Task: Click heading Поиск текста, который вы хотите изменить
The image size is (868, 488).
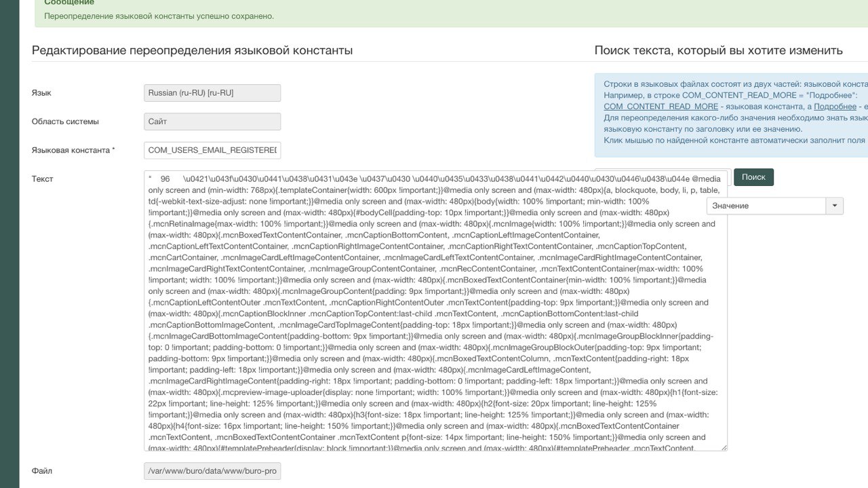Action: tap(719, 50)
